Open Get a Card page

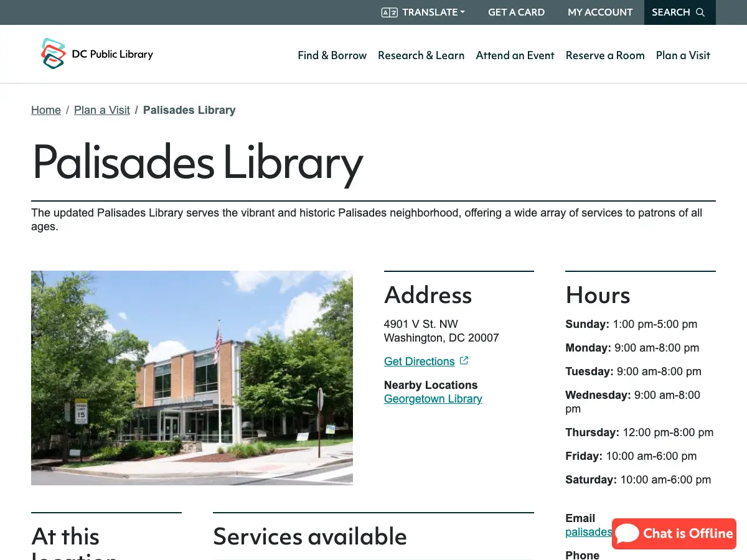[516, 12]
